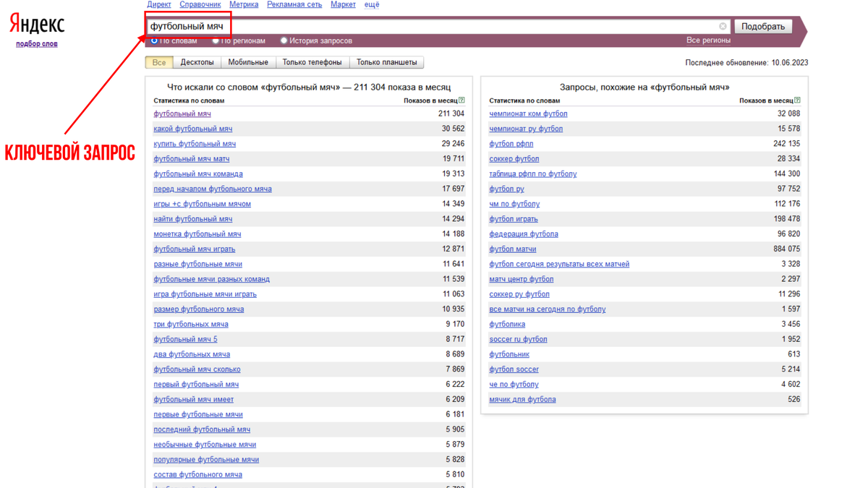Open Справочник in the top menu

coord(200,4)
